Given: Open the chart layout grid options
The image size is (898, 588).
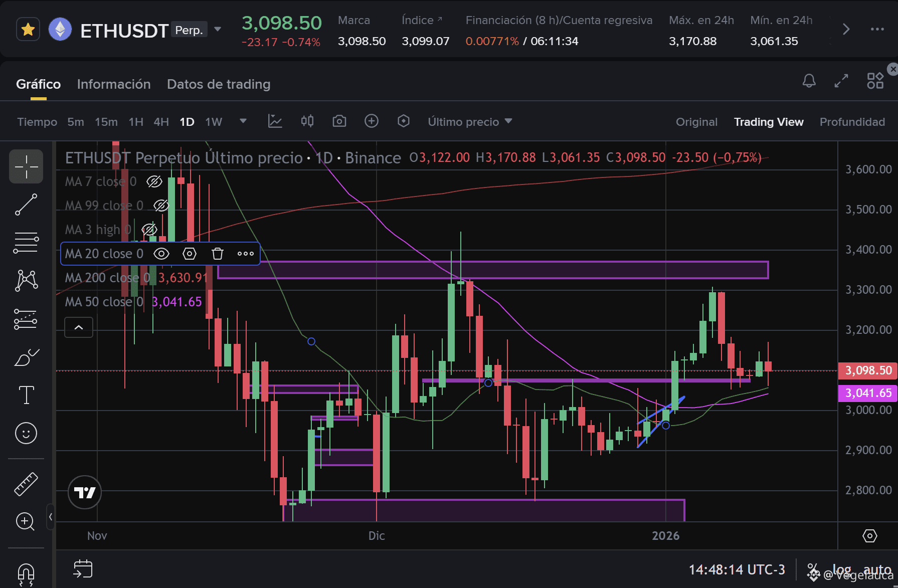Looking at the screenshot, I should click(x=875, y=81).
